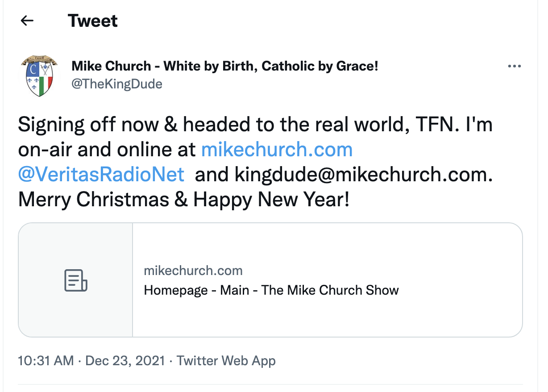Click "on-air and online at" tweet text
The width and height of the screenshot is (548, 392).
107,150
